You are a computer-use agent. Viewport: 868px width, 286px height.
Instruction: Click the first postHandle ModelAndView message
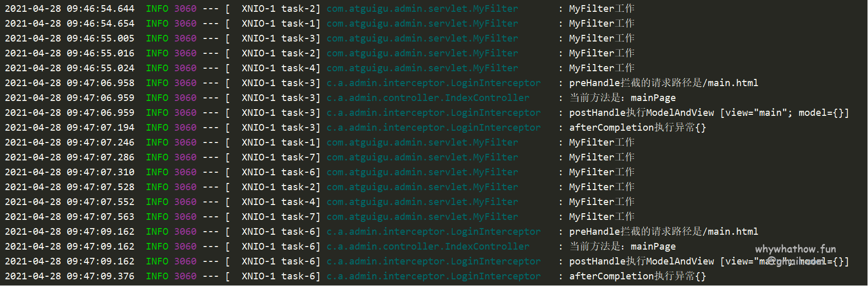click(x=708, y=113)
